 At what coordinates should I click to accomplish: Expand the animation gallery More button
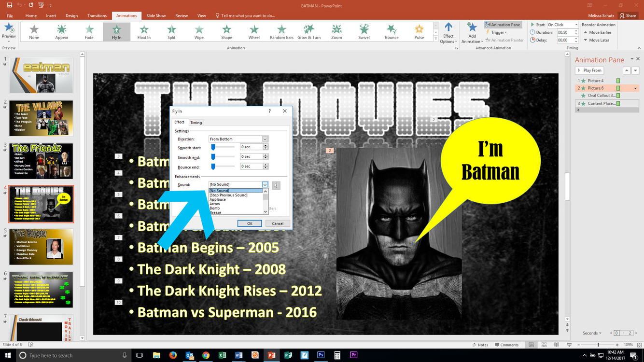(436, 39)
